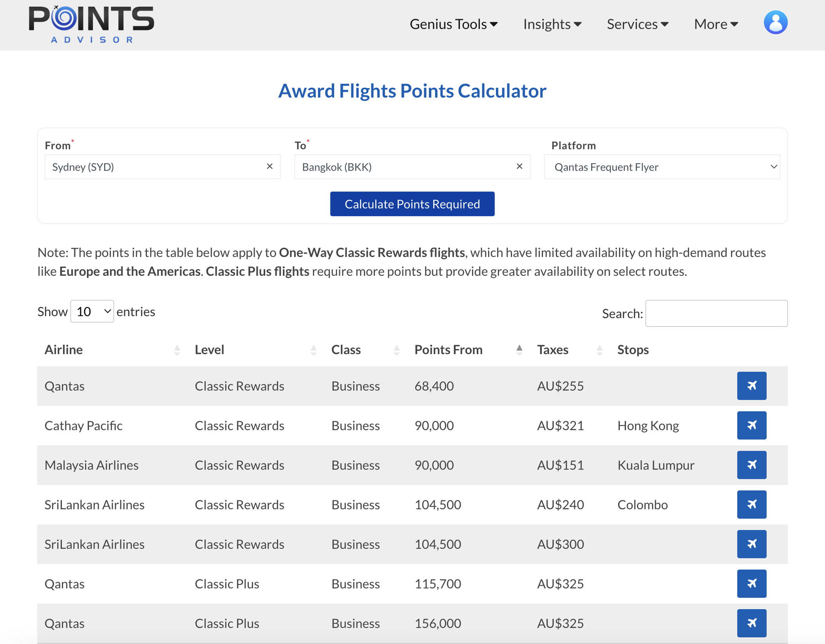Click the 115,700 points value
Viewport: 825px width, 644px height.
[x=438, y=584]
